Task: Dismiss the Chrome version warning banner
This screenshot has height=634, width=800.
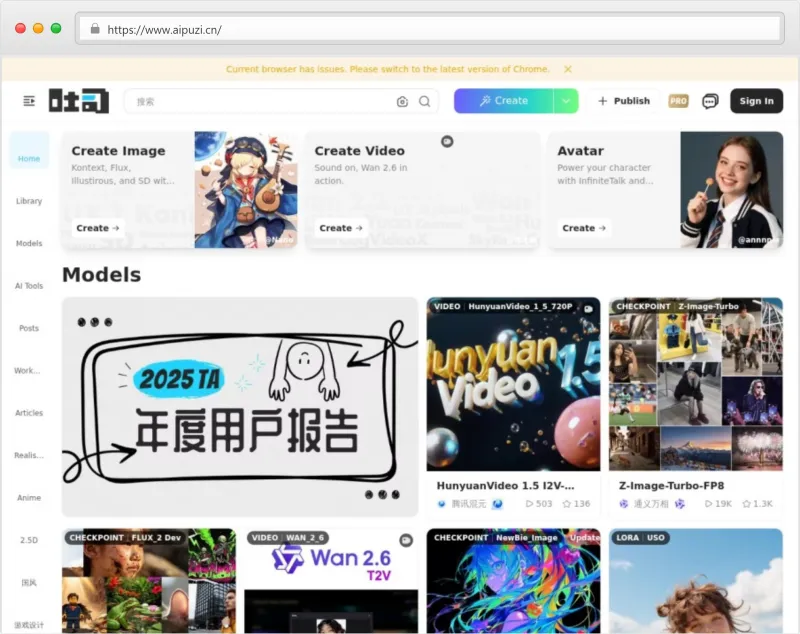Action: [568, 69]
